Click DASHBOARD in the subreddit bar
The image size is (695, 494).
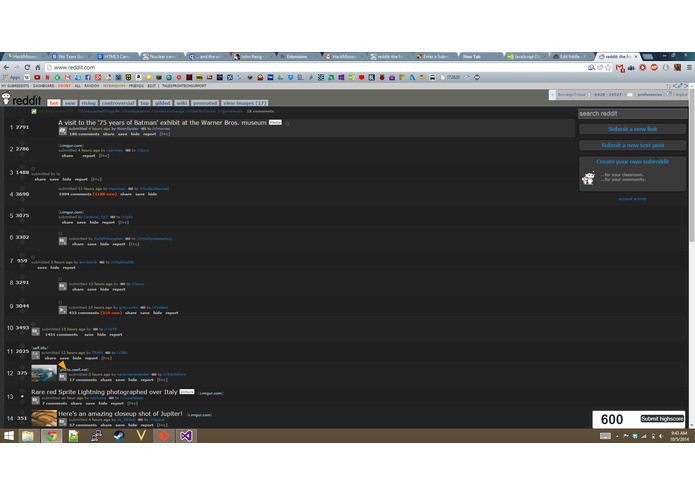pos(43,86)
